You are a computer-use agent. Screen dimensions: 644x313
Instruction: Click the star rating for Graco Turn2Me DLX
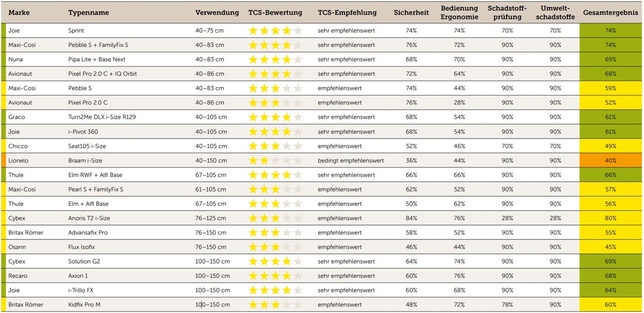[275, 117]
